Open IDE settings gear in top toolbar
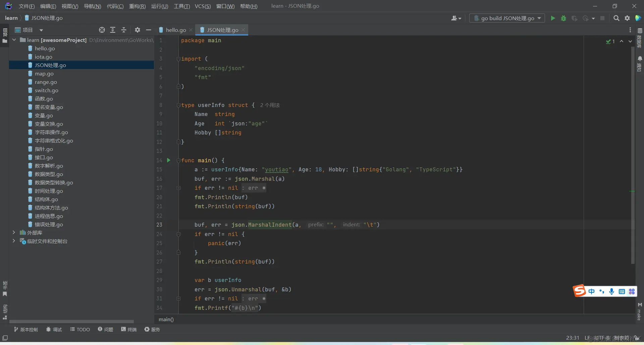 pyautogui.click(x=627, y=18)
